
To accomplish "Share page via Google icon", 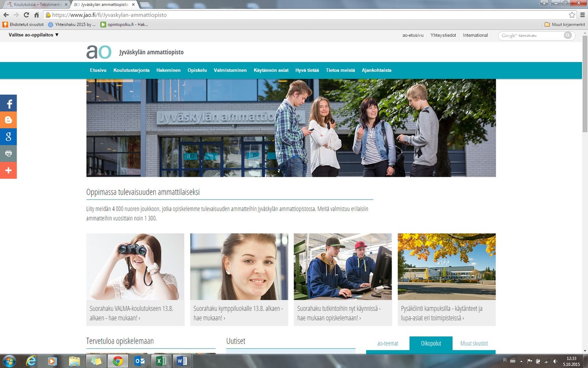I will coord(8,137).
